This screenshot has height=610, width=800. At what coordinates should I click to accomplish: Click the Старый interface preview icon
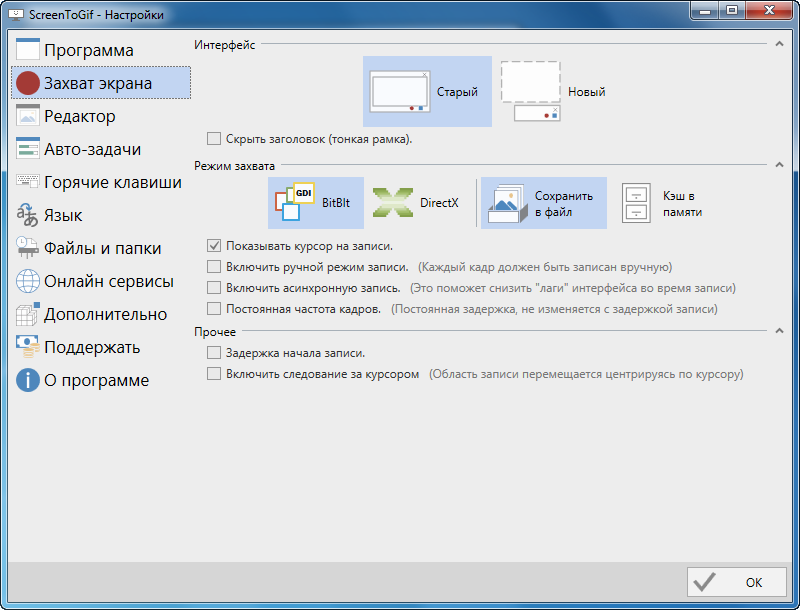(x=400, y=91)
